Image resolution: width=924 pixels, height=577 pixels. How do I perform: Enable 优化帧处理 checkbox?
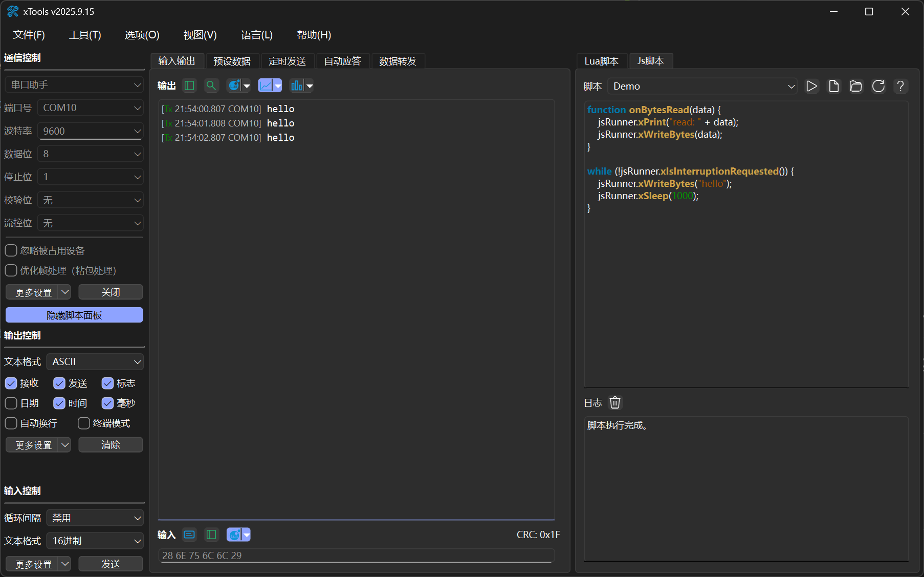point(11,270)
